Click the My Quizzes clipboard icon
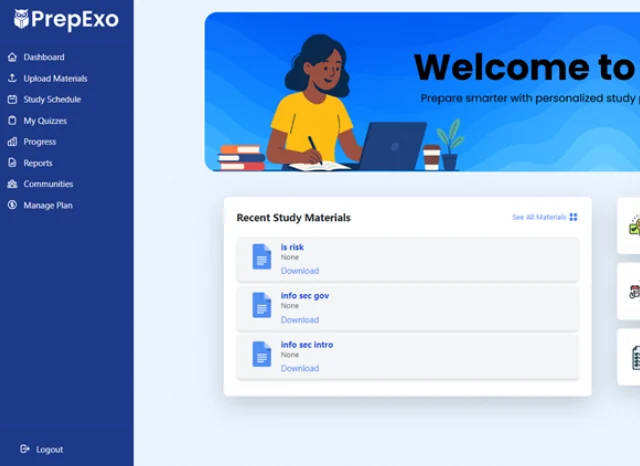This screenshot has height=466, width=640. [x=12, y=120]
